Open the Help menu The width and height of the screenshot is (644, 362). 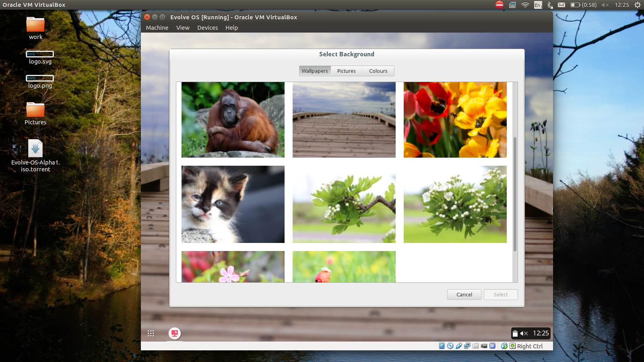tap(231, 28)
